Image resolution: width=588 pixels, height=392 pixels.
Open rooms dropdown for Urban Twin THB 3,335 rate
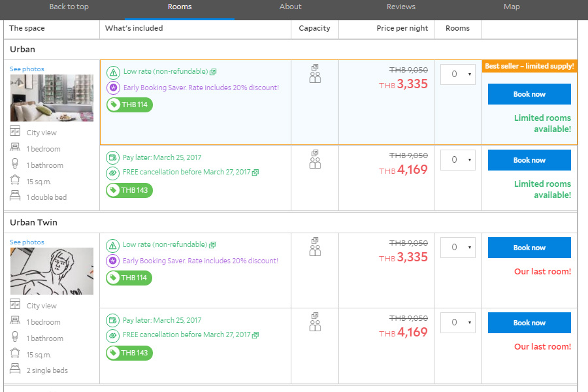[x=457, y=248]
